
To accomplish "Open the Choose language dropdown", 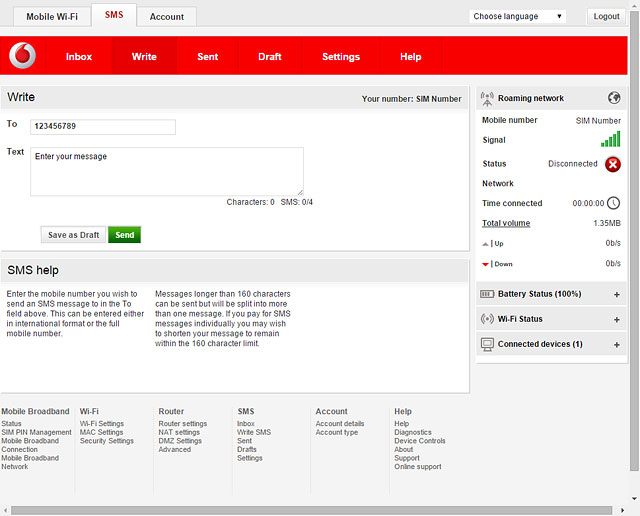I will click(x=518, y=16).
